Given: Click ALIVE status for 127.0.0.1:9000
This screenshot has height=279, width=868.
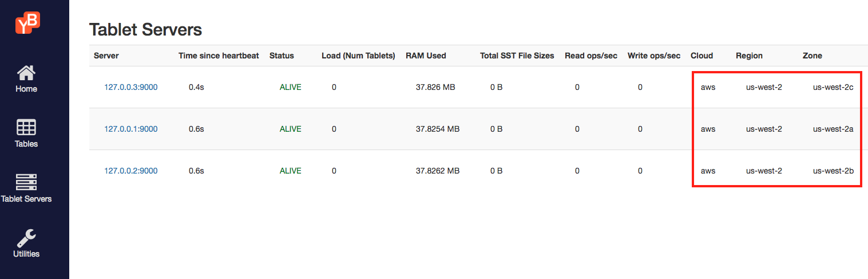Looking at the screenshot, I should point(290,129).
